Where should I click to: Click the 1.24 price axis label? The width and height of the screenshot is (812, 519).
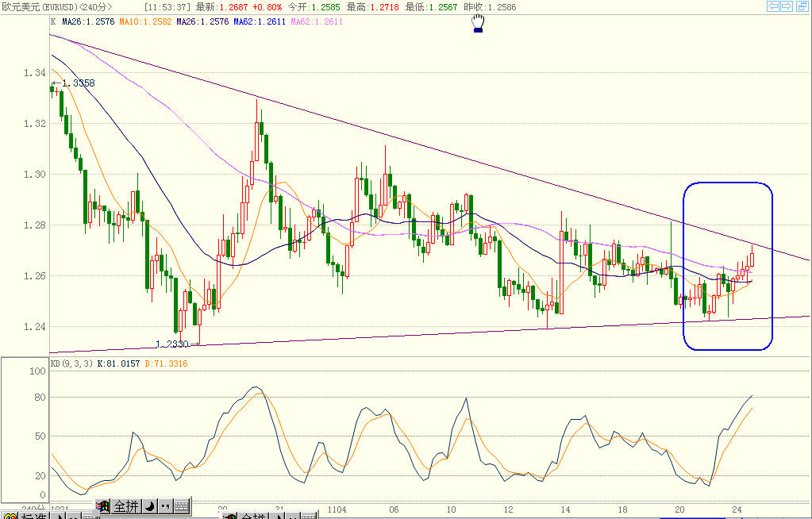(35, 327)
